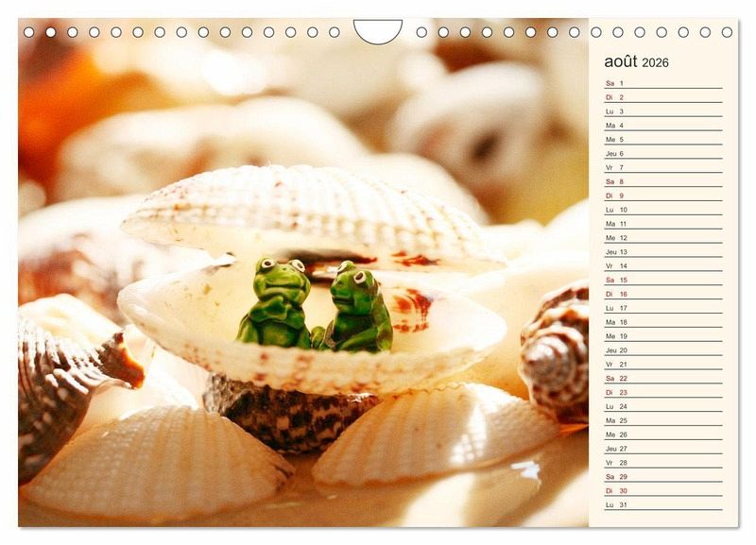Select the Me 12 date line
The image size is (756, 545).
tap(662, 238)
